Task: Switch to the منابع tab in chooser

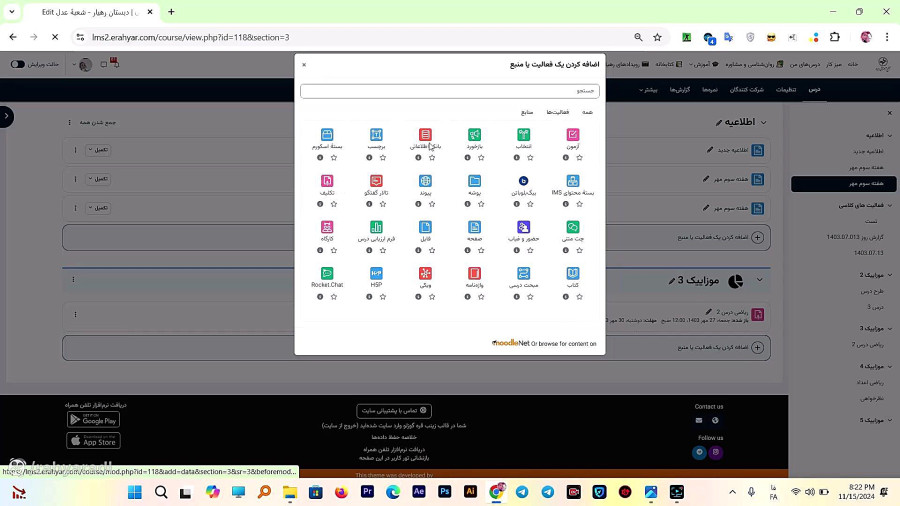Action: click(527, 112)
